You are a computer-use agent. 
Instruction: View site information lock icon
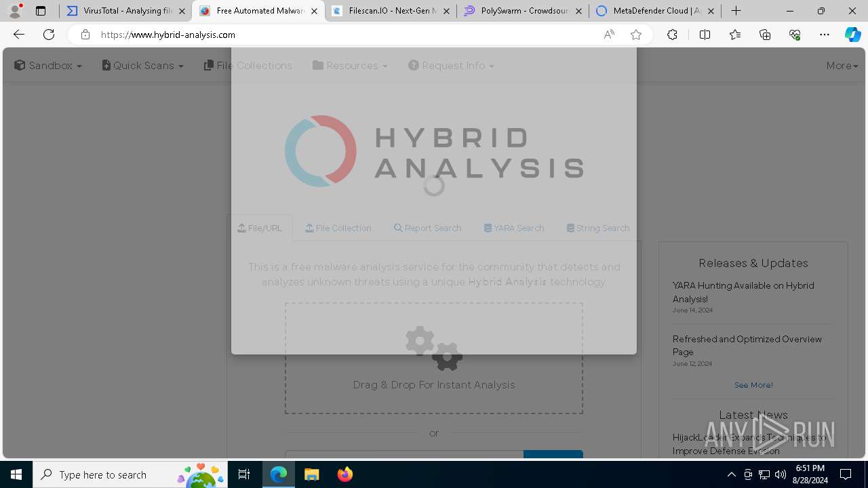(85, 35)
